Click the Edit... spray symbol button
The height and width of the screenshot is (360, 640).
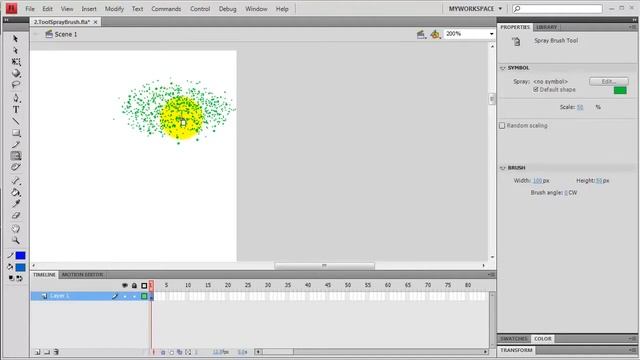tap(609, 82)
